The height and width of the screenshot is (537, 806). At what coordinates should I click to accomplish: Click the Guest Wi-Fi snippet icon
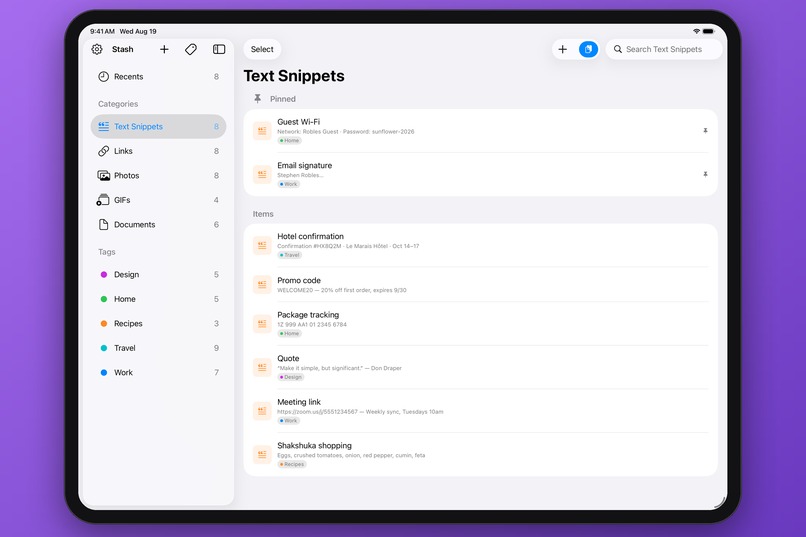(x=262, y=131)
